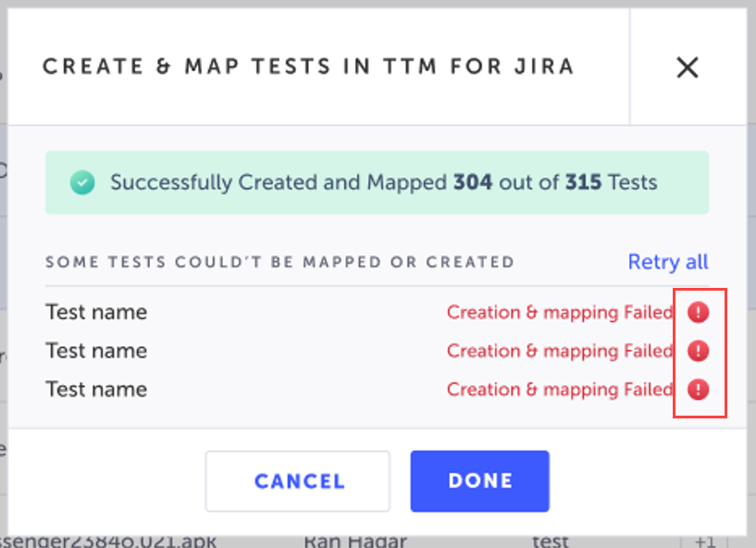Close the Create & Map Tests dialog
This screenshot has height=548, width=756.
(687, 68)
